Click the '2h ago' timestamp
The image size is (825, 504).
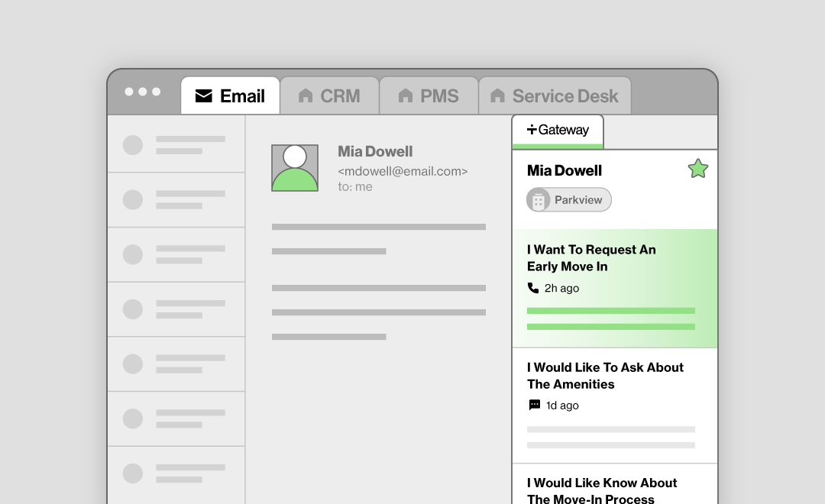[561, 289]
